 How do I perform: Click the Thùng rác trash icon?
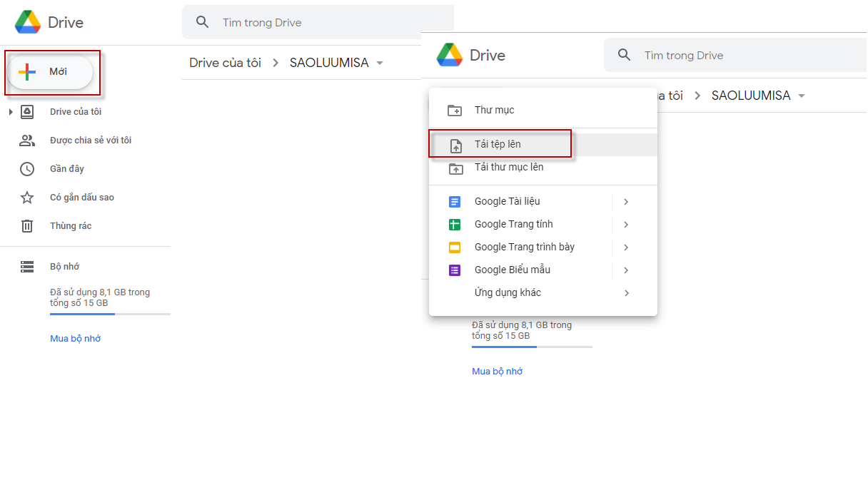pos(27,226)
